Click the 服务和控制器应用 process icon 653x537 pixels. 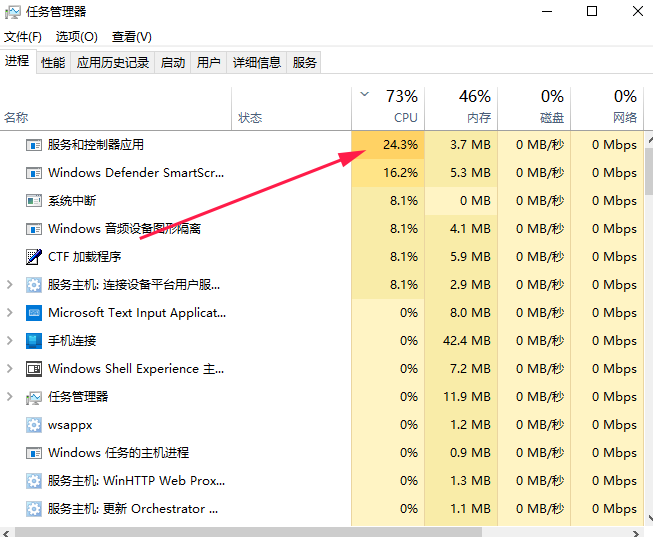(x=34, y=145)
